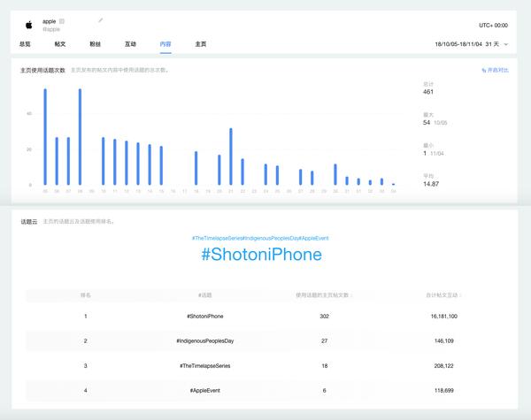Sort by the 使用话题的主页帖文数 column header
The width and height of the screenshot is (531, 420).
pyautogui.click(x=324, y=295)
